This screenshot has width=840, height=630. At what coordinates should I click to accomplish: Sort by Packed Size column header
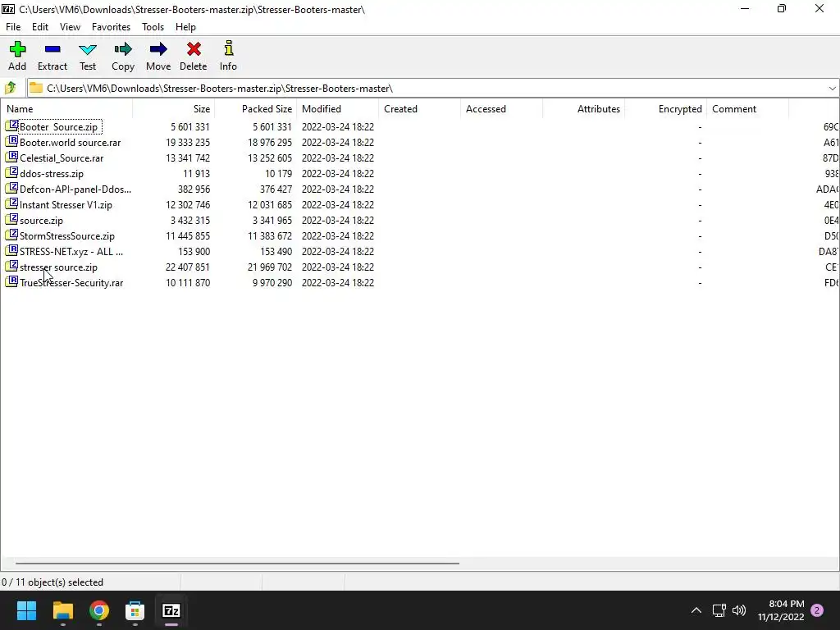pyautogui.click(x=256, y=109)
